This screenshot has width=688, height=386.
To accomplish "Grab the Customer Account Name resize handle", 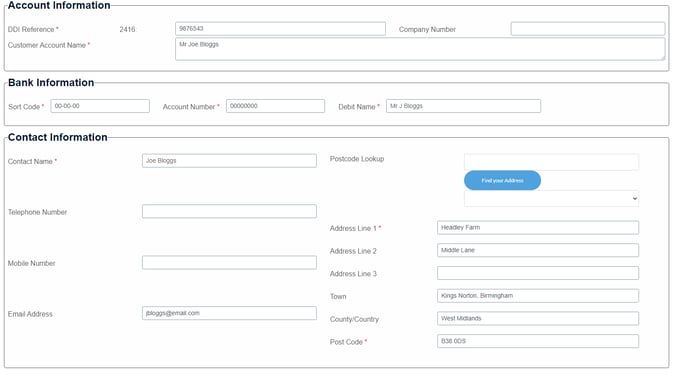I will (x=663, y=57).
